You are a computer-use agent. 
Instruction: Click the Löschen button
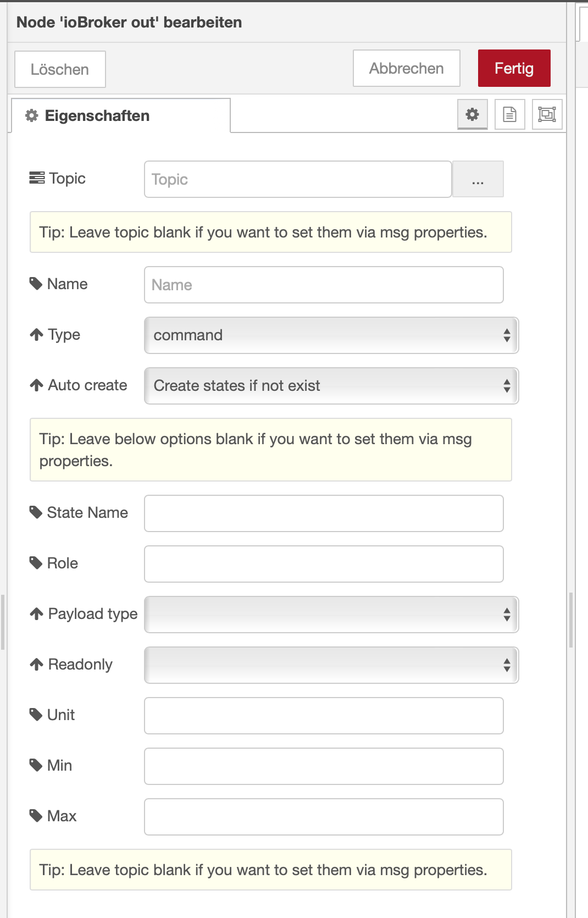tap(60, 70)
